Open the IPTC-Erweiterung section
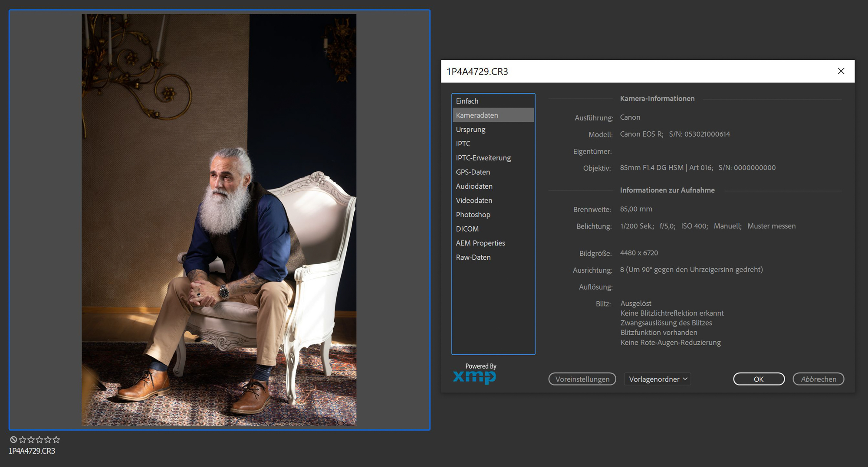868x467 pixels. 483,158
